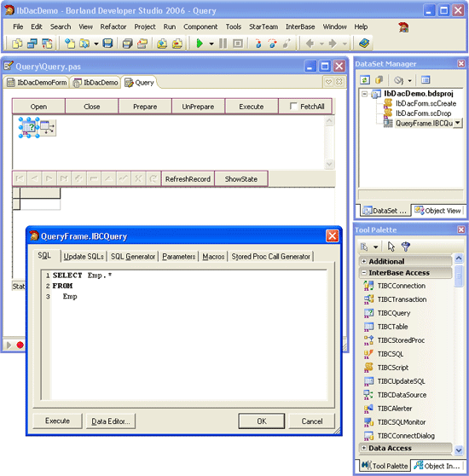Screen dimensions: 469x476
Task: Click the Pause button in main toolbar
Action: [x=223, y=44]
